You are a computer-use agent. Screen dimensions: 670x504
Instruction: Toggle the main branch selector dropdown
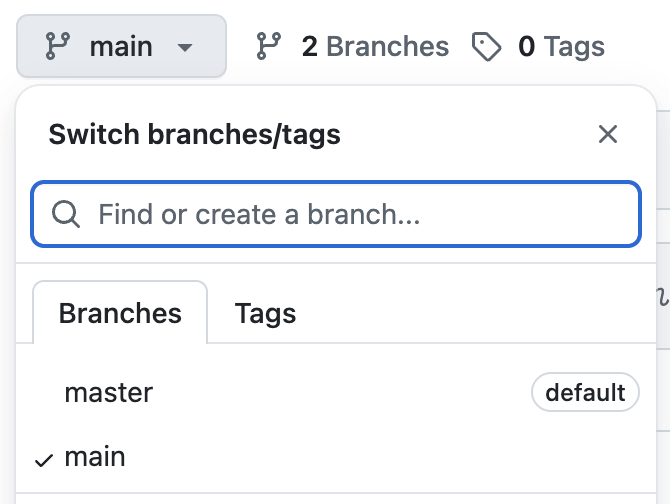121,46
